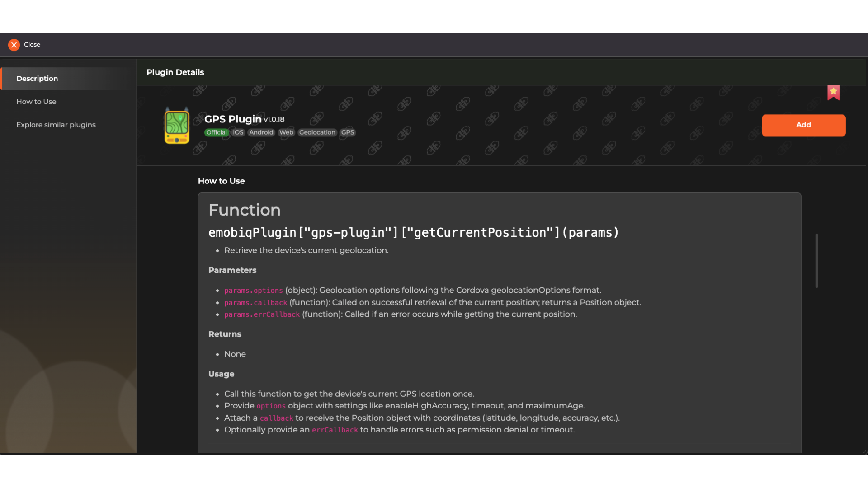Click the params.options code term
The image size is (868, 488).
[x=253, y=291]
